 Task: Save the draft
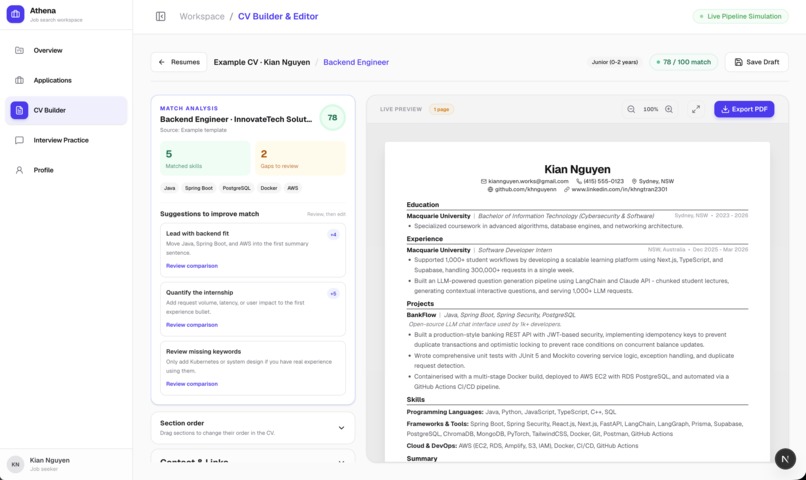pyautogui.click(x=757, y=62)
